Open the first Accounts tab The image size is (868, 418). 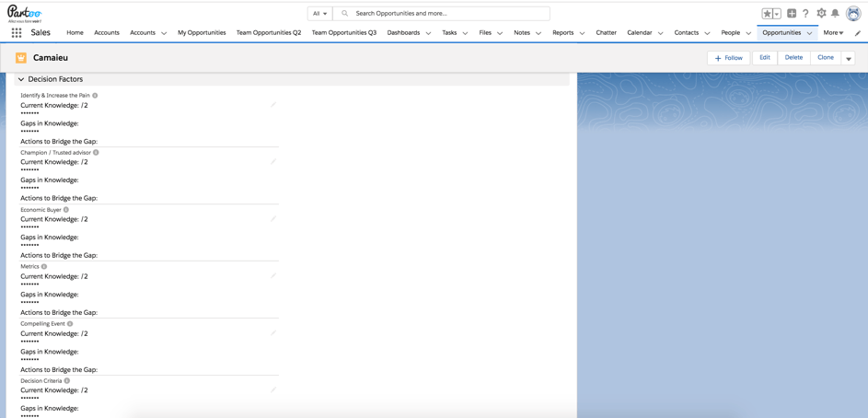(x=107, y=32)
